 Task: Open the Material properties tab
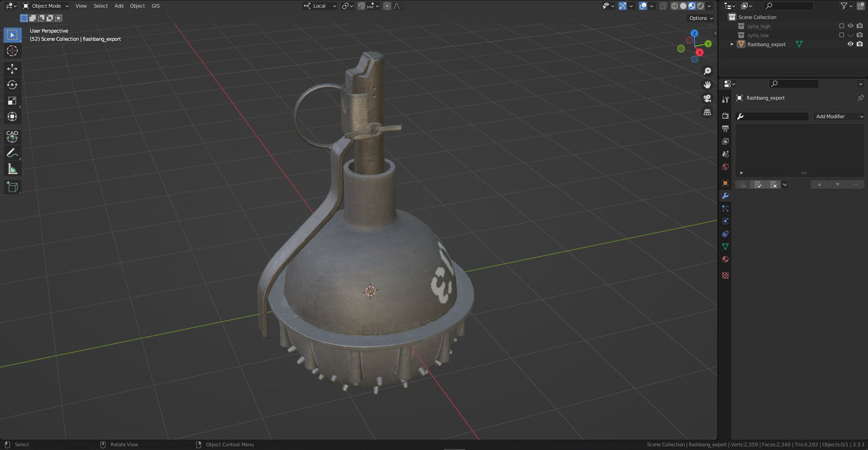(x=725, y=260)
